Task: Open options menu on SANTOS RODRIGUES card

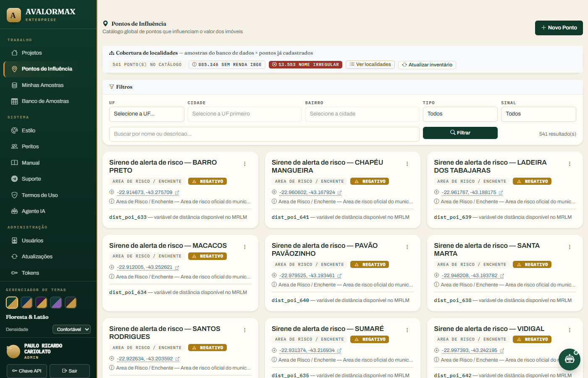Action: [244, 330]
